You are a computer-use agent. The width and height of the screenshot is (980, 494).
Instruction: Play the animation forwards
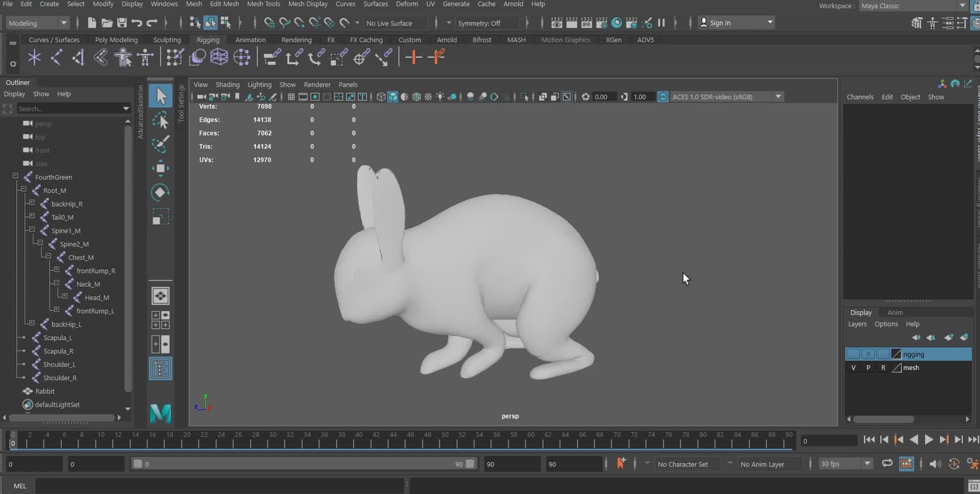(x=929, y=439)
